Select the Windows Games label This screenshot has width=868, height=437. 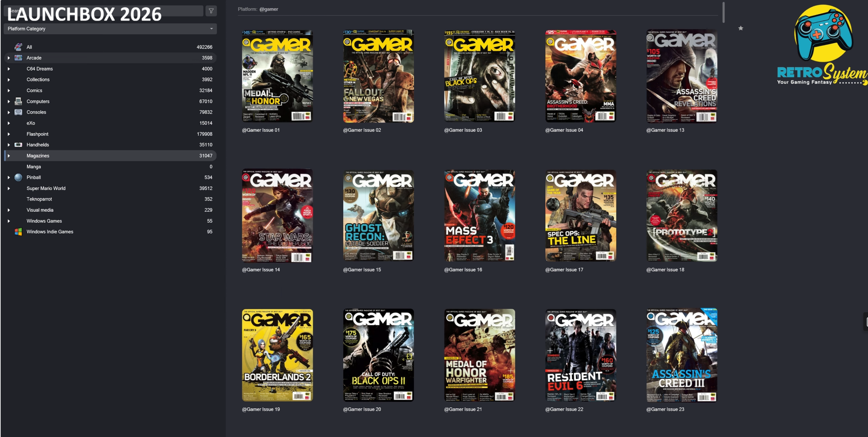[44, 221]
